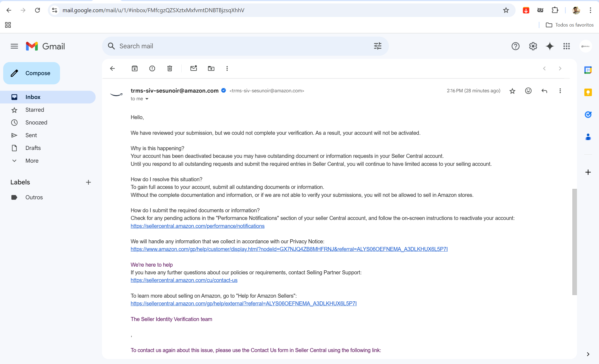Viewport: 599px width, 364px height.
Task: Go to the older email arrow
Action: [x=560, y=68]
